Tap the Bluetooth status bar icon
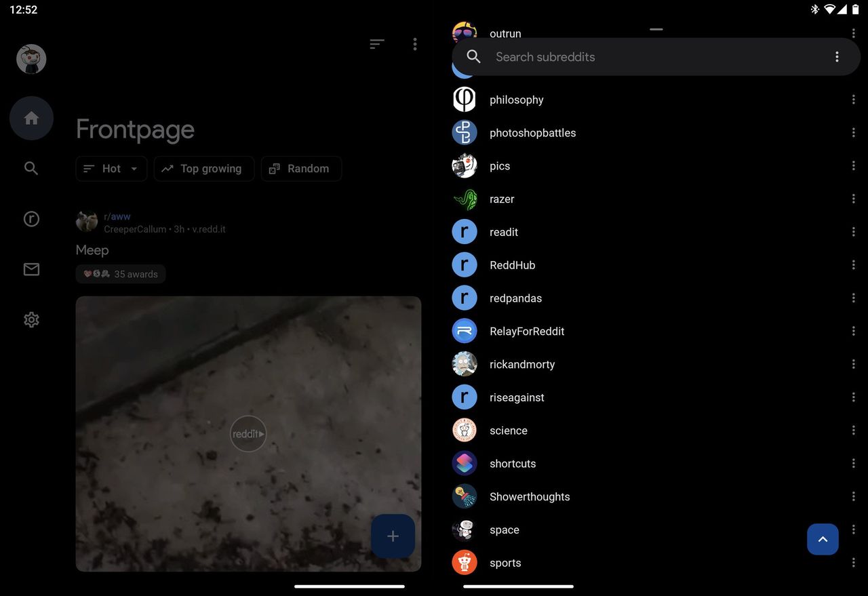The width and height of the screenshot is (868, 596). click(x=815, y=9)
